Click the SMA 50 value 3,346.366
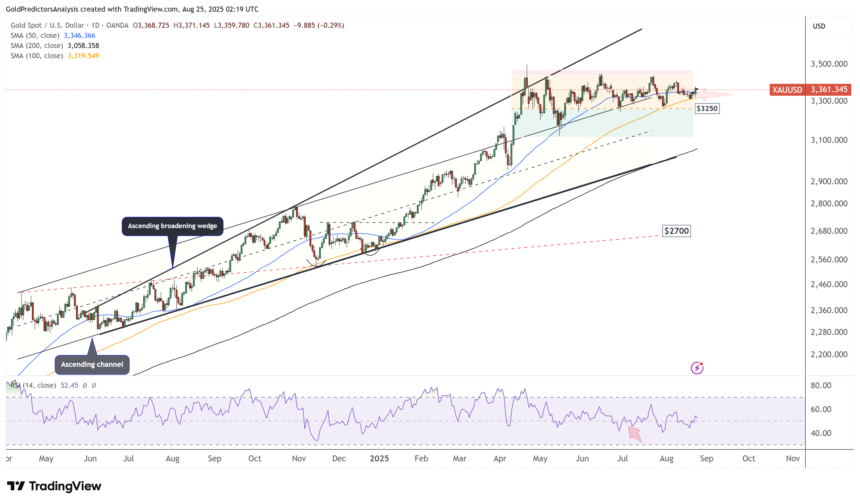This screenshot has height=504, width=860. pyautogui.click(x=80, y=35)
